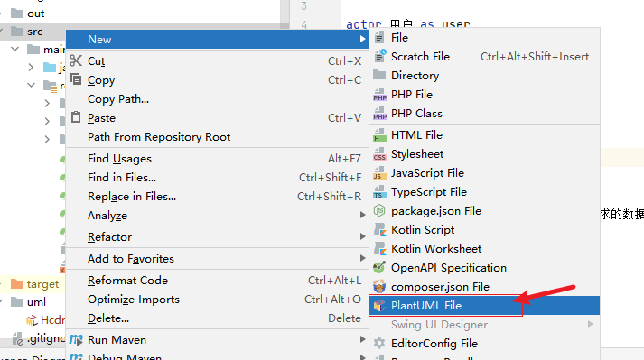Open the Add to Favorites submenu arrow

point(362,258)
